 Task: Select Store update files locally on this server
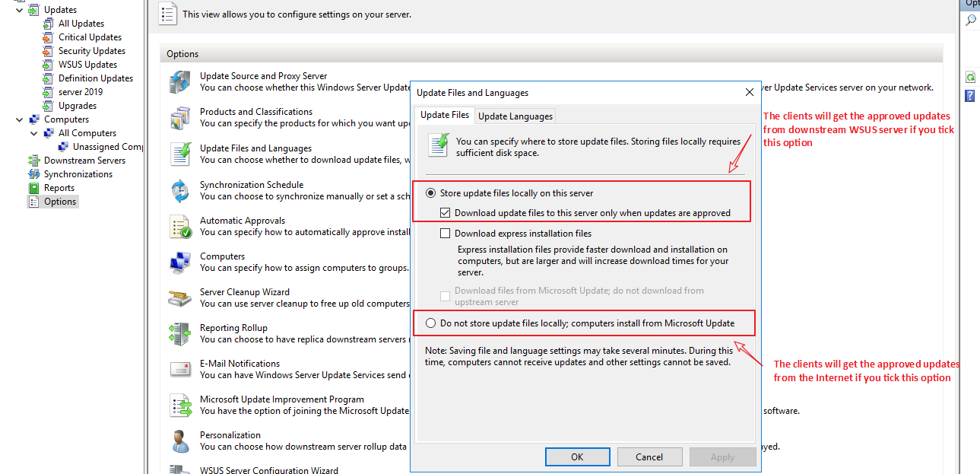point(430,192)
